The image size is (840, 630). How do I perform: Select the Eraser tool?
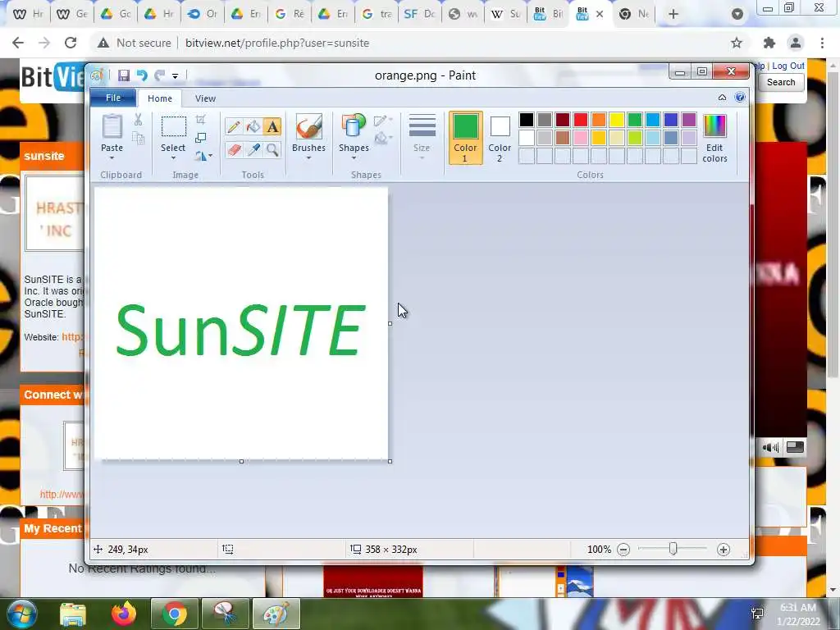[x=234, y=149]
